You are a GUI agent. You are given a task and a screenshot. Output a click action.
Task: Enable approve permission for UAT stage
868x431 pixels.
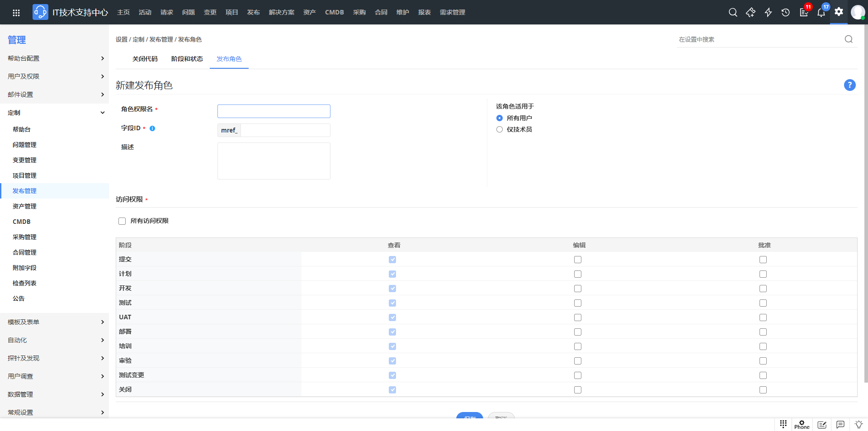click(x=763, y=317)
